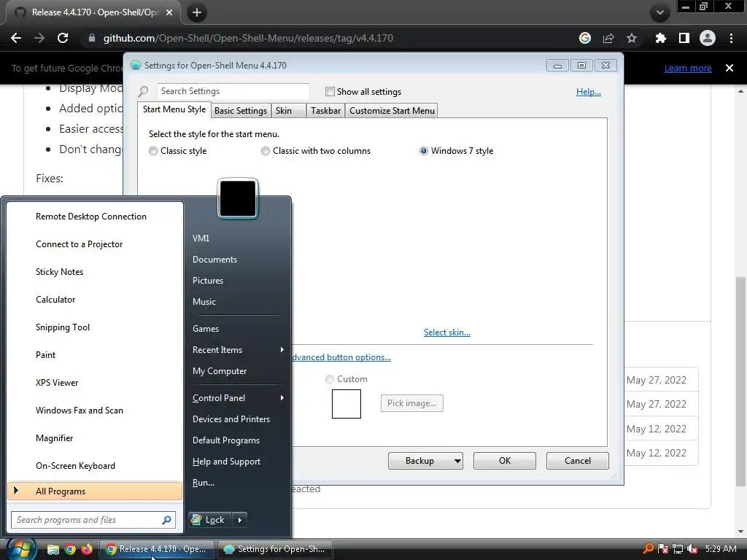Click the 5:29 AM system clock

click(x=721, y=548)
